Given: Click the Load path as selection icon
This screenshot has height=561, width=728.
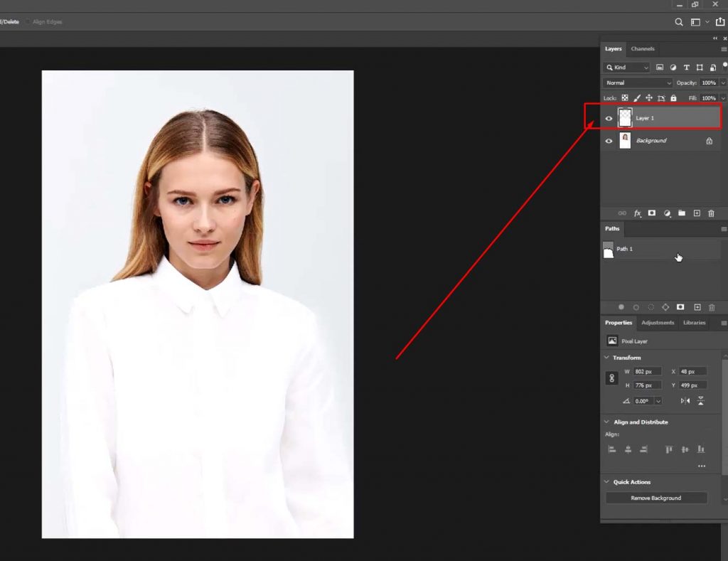Looking at the screenshot, I should pyautogui.click(x=650, y=307).
